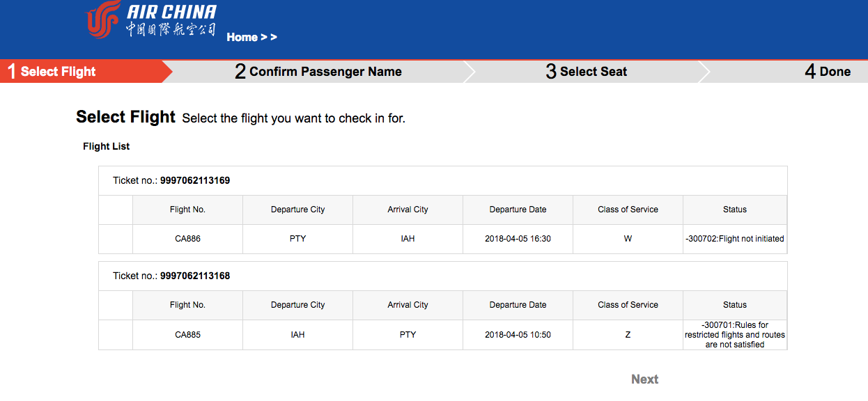Image resolution: width=868 pixels, height=401 pixels.
Task: Click departure date 2018-04-05 10:50
Action: point(518,335)
